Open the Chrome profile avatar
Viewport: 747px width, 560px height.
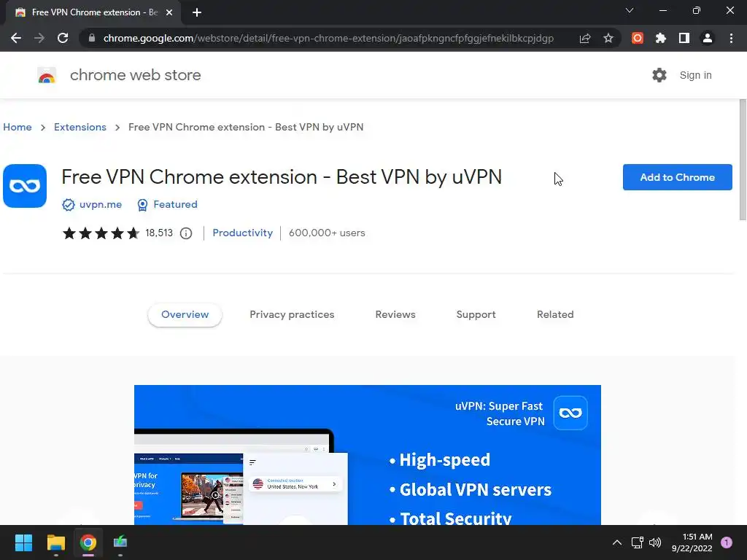(x=707, y=38)
